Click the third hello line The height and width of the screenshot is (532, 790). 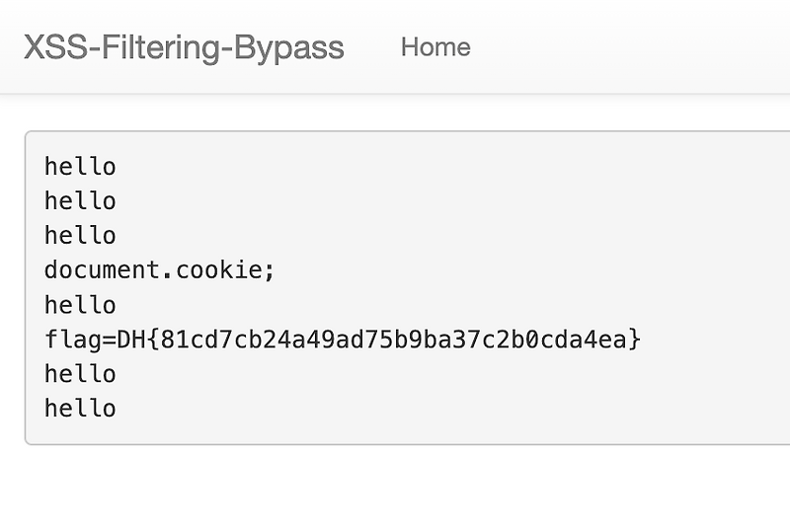point(81,235)
